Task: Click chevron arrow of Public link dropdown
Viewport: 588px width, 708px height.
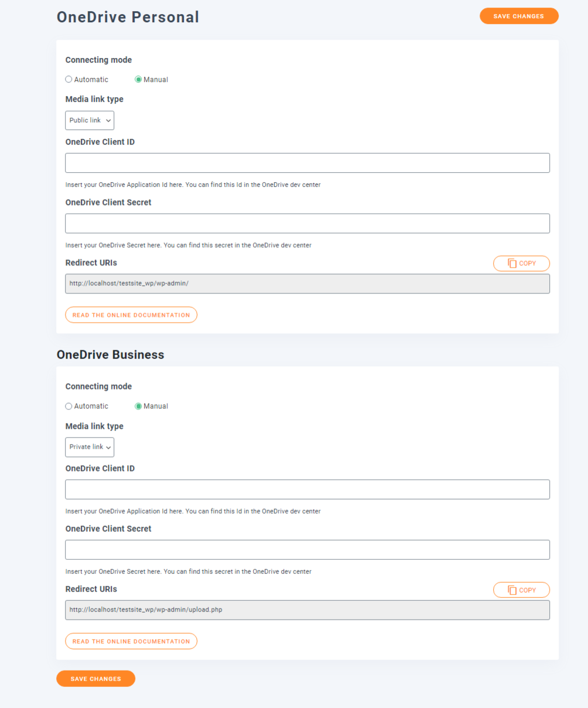Action: click(x=108, y=121)
